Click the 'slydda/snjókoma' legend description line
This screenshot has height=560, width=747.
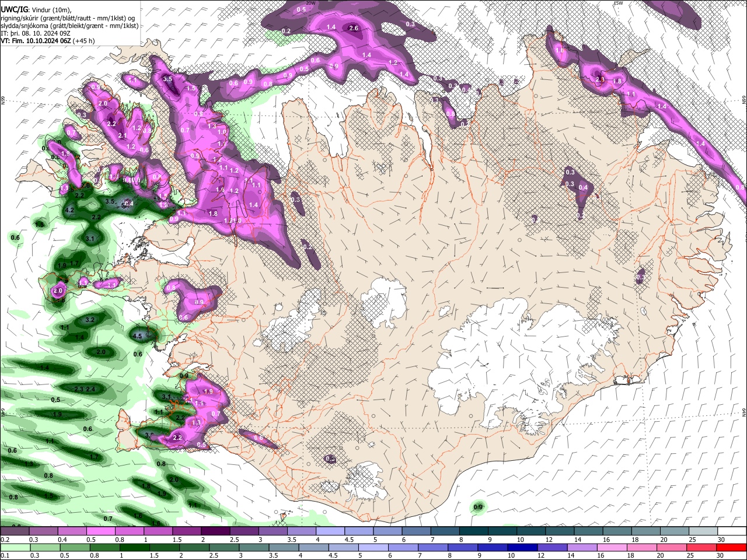[69, 25]
